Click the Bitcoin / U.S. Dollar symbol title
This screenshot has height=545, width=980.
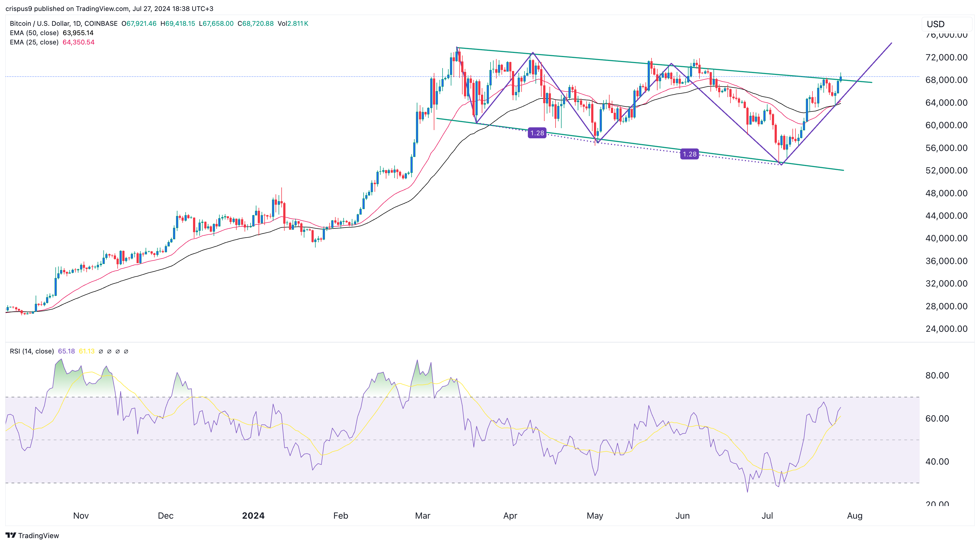(x=64, y=23)
